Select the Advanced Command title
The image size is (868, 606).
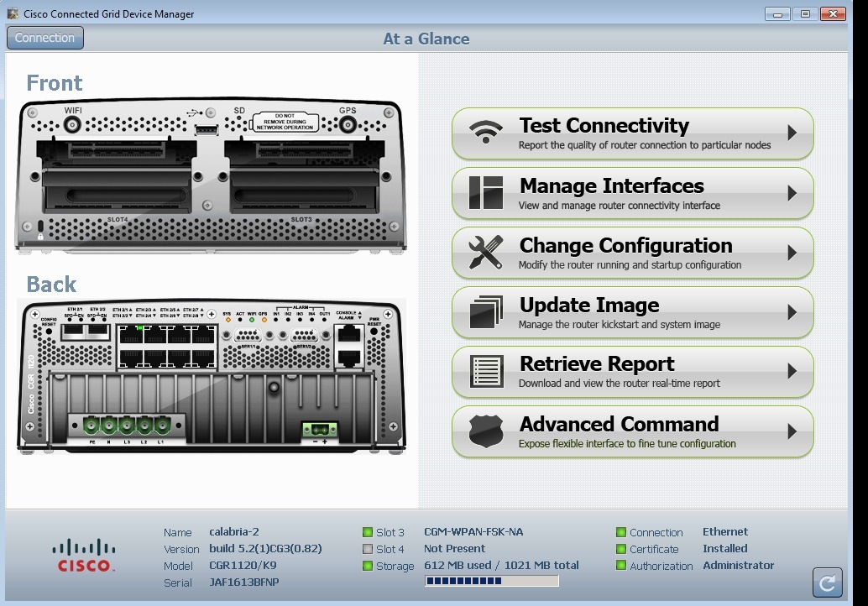pyautogui.click(x=619, y=424)
